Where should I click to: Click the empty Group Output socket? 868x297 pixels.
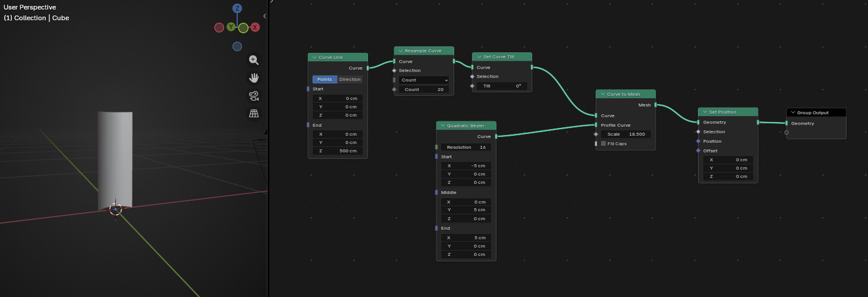(x=786, y=133)
